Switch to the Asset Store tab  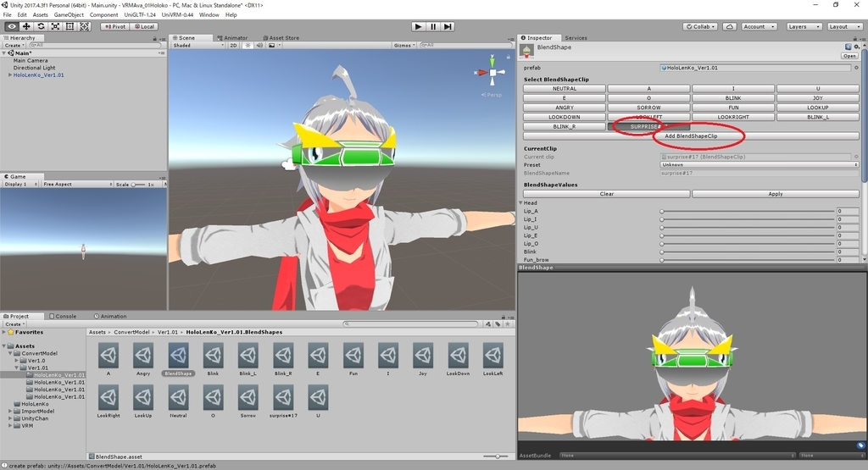tap(281, 37)
